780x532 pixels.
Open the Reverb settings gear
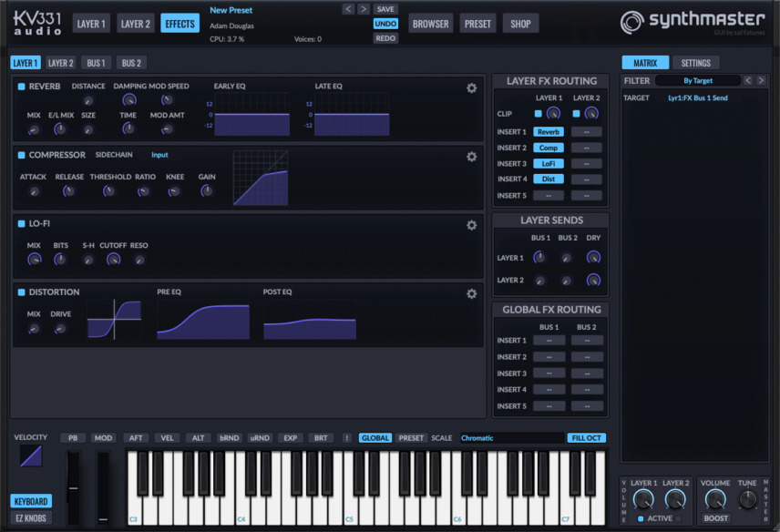click(472, 88)
